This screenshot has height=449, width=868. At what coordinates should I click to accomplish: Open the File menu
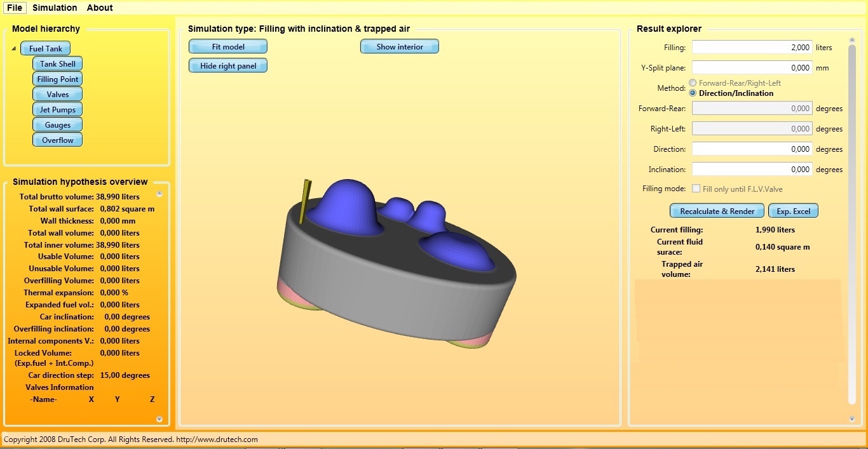(15, 8)
